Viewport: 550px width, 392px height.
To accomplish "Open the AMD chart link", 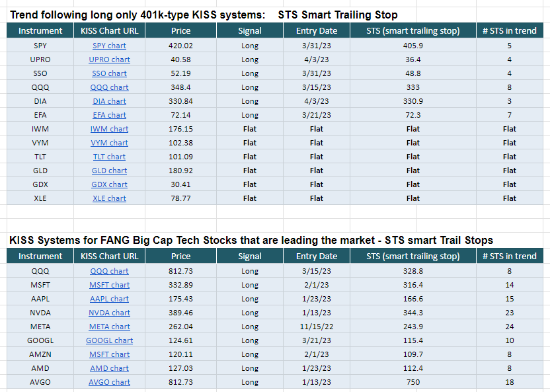I will (x=109, y=368).
